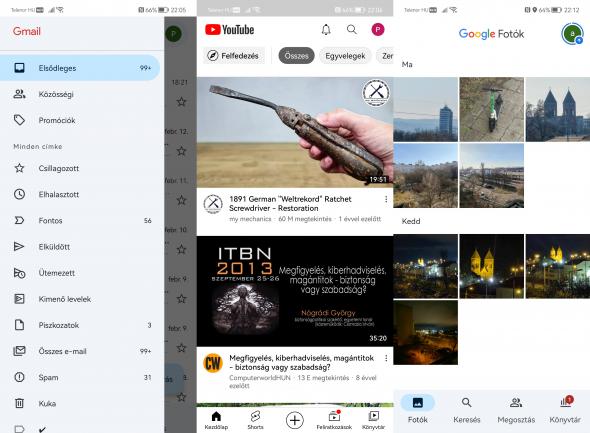590x433 pixels.
Task: Open Google Fotók account avatar
Action: pyautogui.click(x=572, y=34)
